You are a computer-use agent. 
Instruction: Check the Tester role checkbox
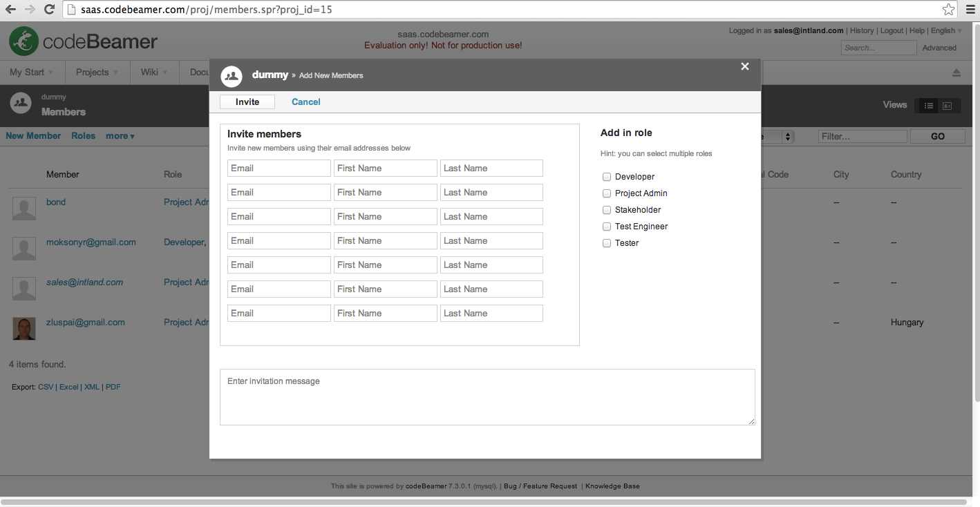(x=607, y=243)
